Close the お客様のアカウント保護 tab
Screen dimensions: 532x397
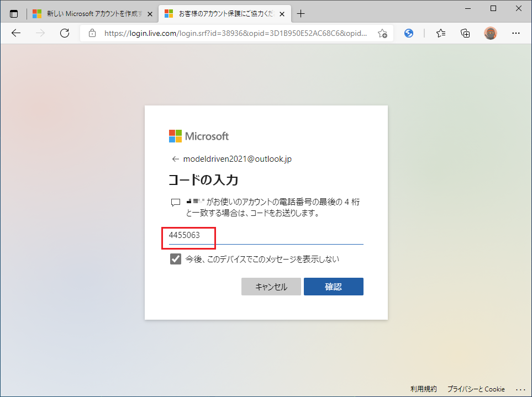[282, 14]
